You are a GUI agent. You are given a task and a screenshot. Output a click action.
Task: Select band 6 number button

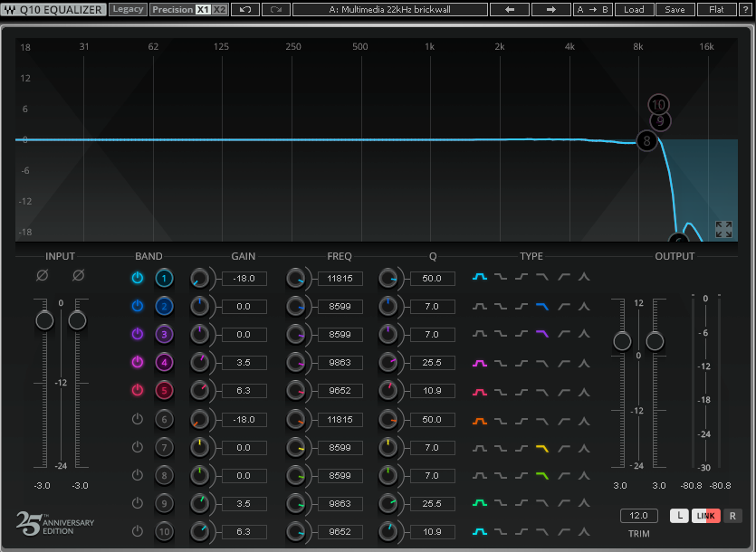click(x=164, y=419)
